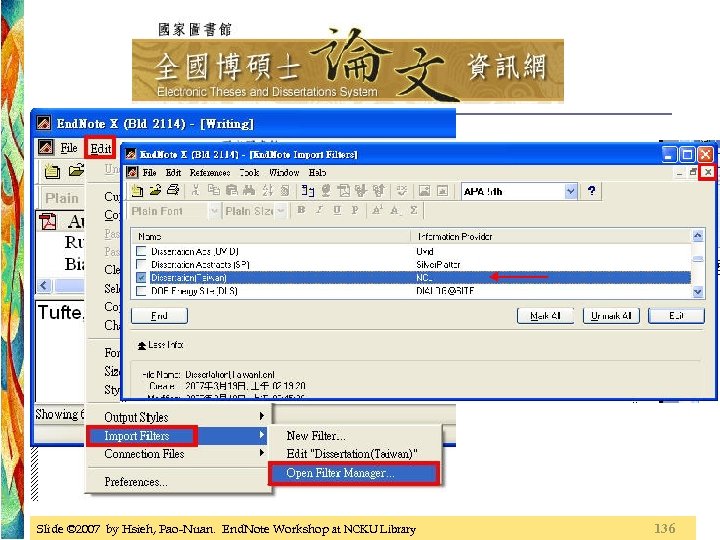
Task: Open the File menu in the Writing window
Action: click(69, 148)
